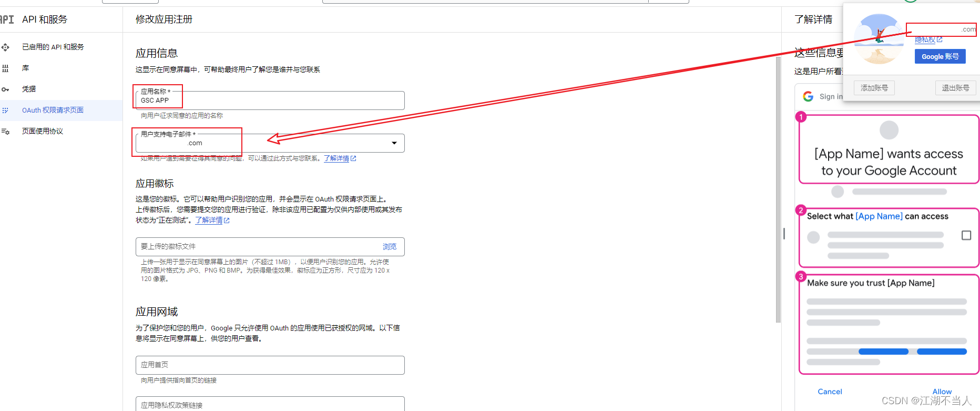Click 浏览 to browse logo file
980x411 pixels.
390,246
